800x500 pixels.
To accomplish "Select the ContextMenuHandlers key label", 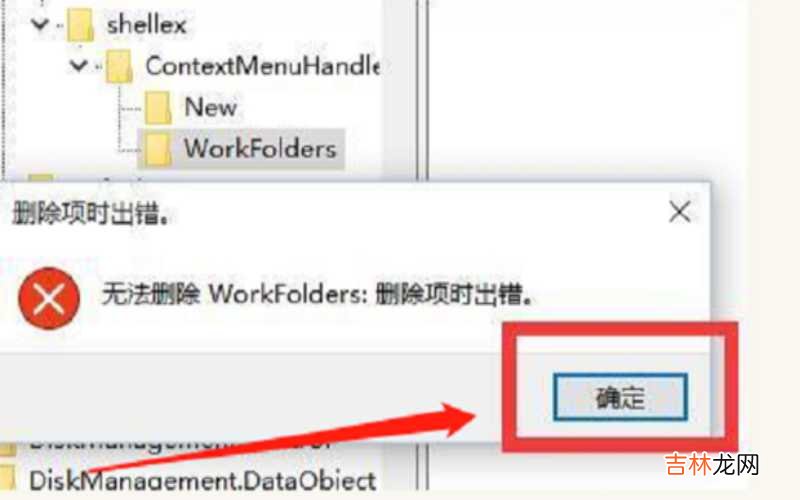I will 262,66.
